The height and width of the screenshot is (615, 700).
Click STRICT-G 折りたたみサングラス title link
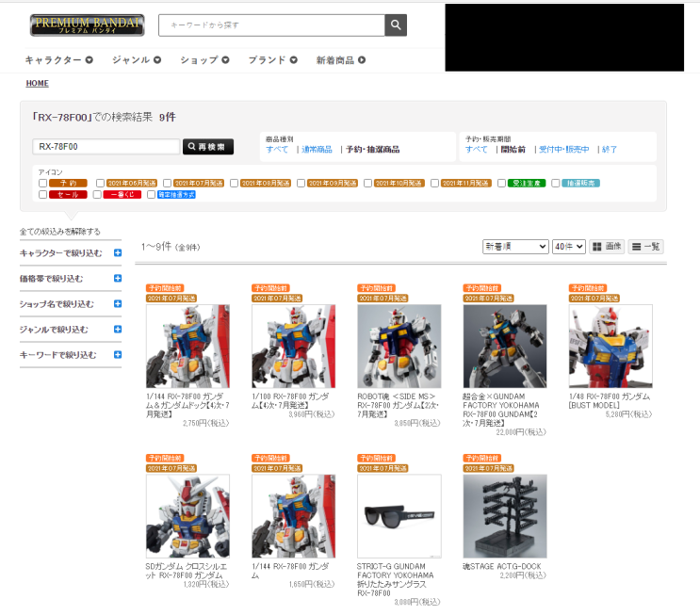point(396,580)
